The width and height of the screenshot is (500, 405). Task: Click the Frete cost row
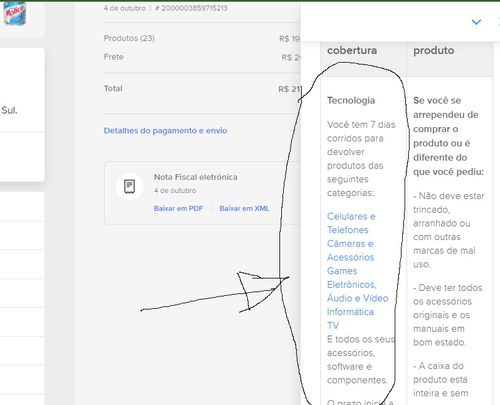pos(202,57)
